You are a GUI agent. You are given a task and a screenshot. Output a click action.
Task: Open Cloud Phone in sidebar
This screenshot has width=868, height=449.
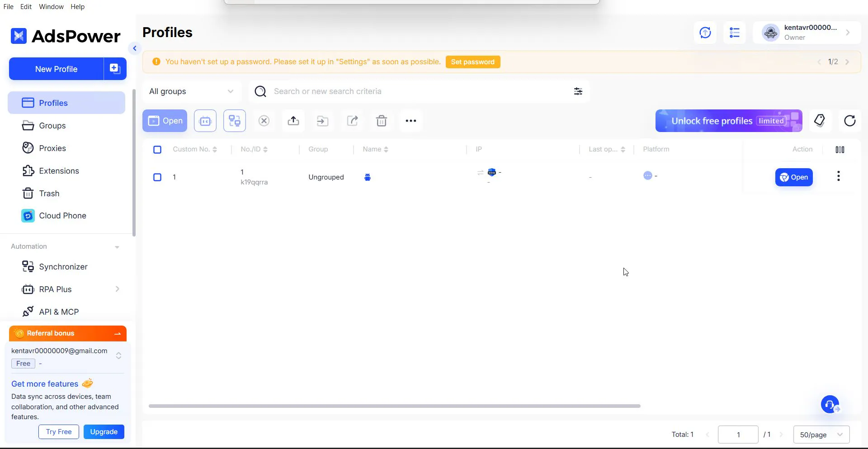(x=66, y=216)
